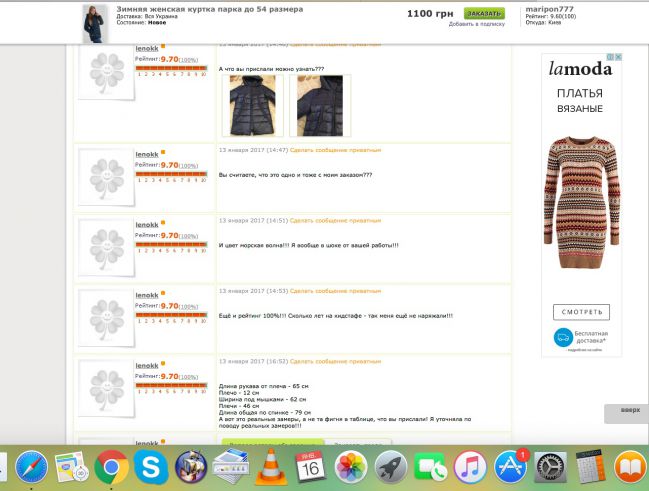Click the green ЗАКАЗАТЬ order button
Screen dimensions: 649x491
484,13
